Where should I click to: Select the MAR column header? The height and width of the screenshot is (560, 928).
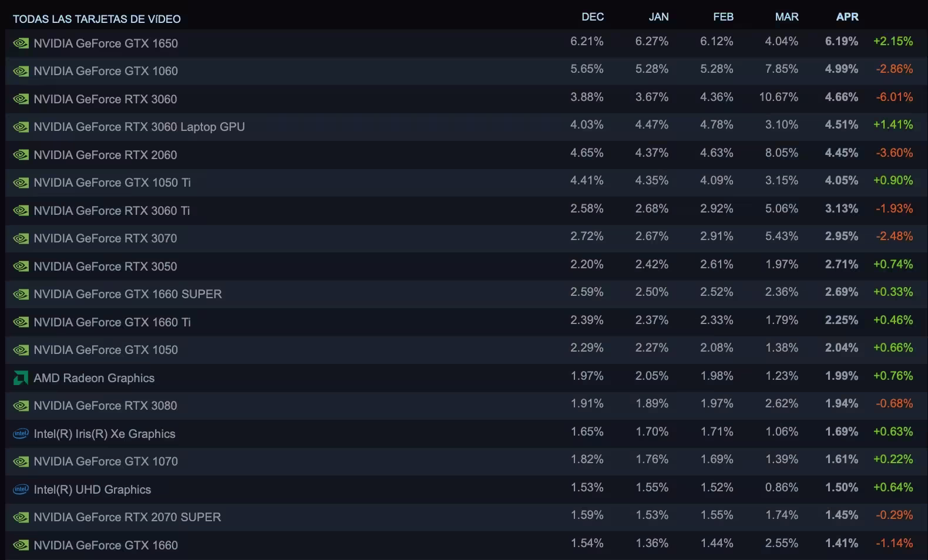pyautogui.click(x=786, y=17)
